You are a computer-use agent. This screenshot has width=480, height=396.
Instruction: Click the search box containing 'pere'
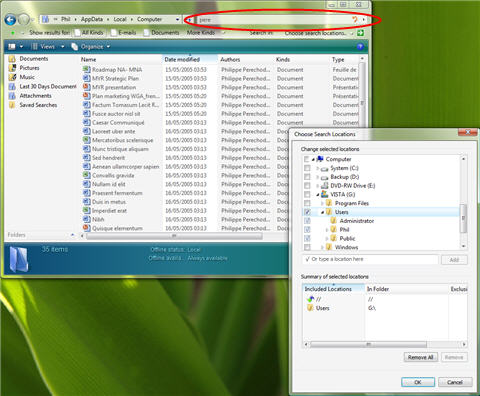pyautogui.click(x=274, y=20)
